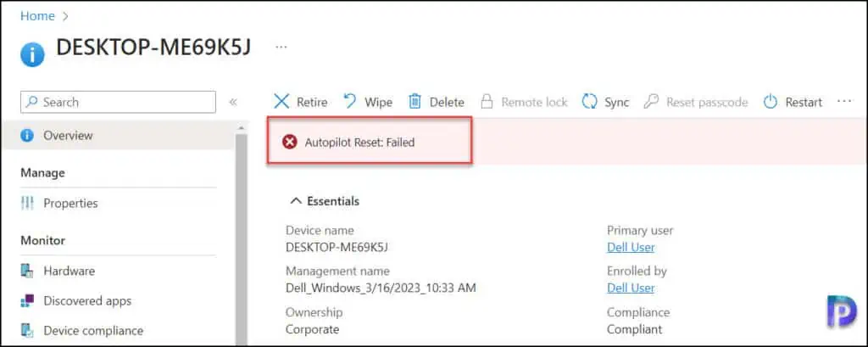This screenshot has width=868, height=347.
Task: Click the breadcrumb chevron after Home
Action: (65, 16)
